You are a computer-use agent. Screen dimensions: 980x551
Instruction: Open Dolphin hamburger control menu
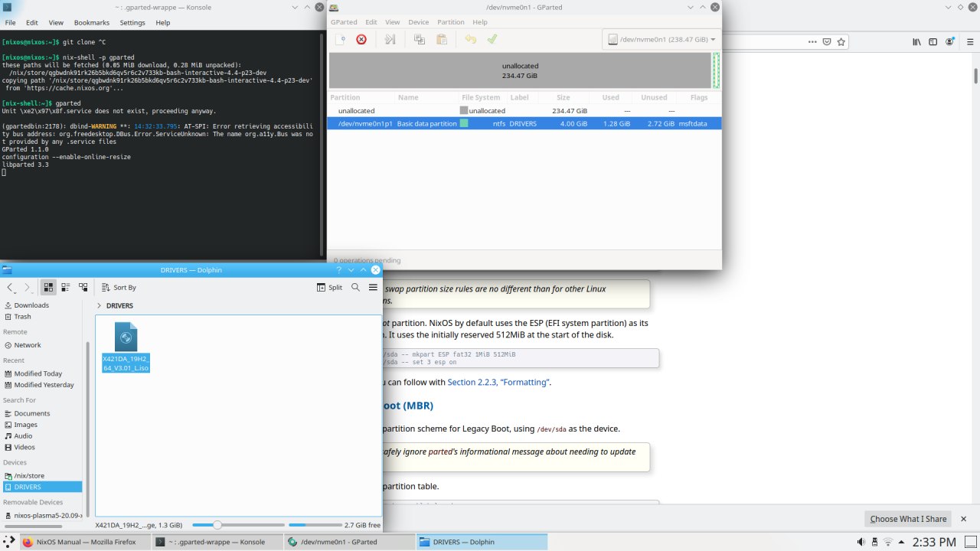[x=373, y=287]
